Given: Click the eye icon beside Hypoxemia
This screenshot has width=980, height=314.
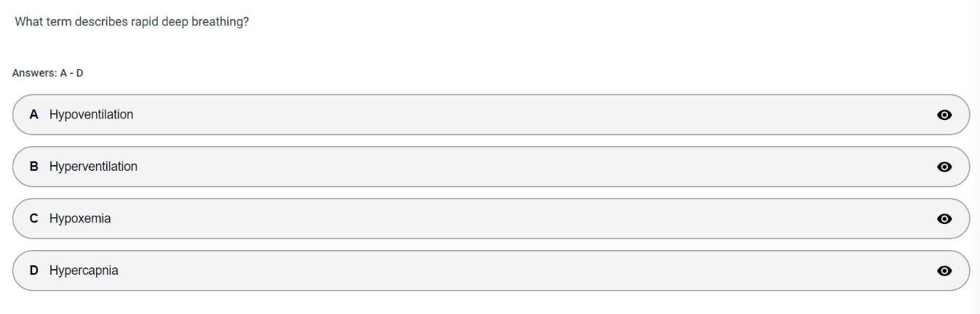Looking at the screenshot, I should [x=944, y=219].
